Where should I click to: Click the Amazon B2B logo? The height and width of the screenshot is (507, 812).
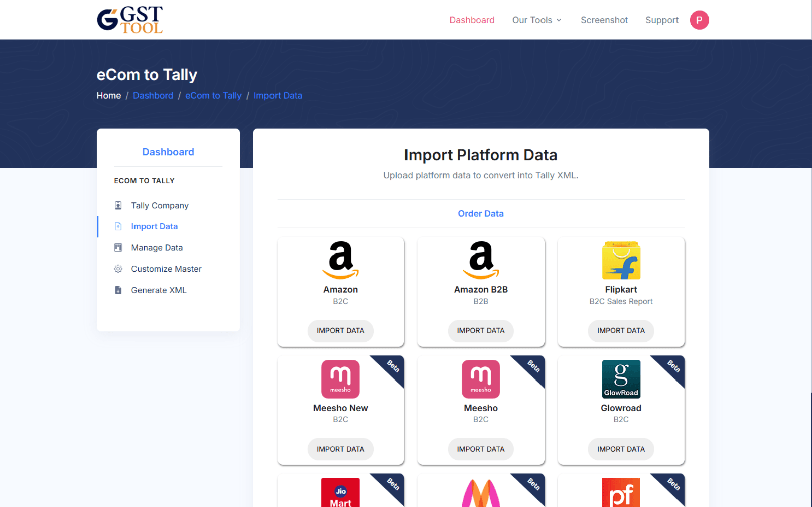[481, 260]
